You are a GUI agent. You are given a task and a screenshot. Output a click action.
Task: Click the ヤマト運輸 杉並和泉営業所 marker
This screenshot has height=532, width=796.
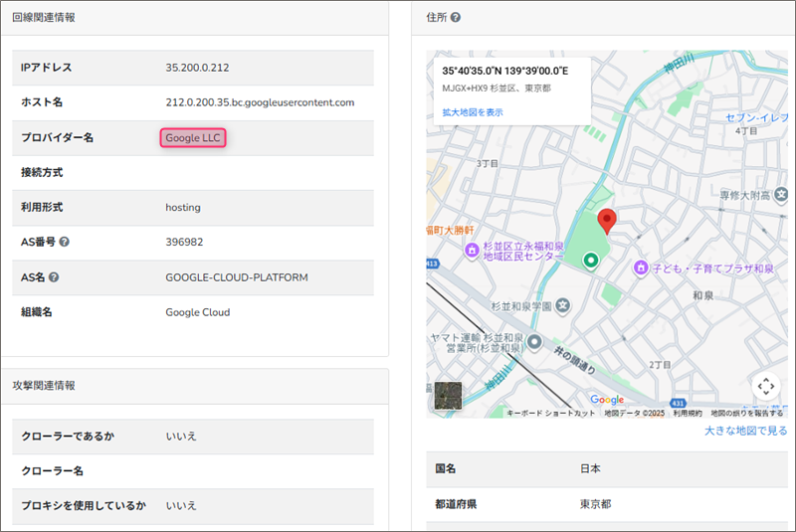coord(534,343)
